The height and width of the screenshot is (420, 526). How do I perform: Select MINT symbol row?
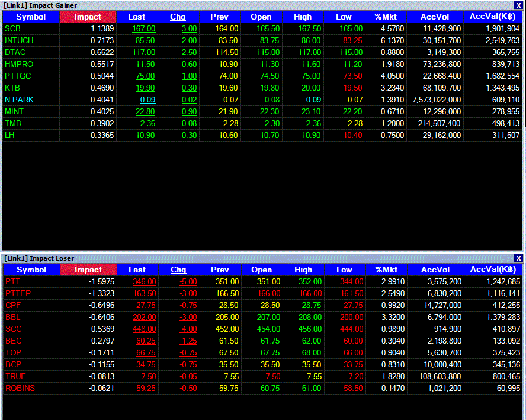(14, 112)
